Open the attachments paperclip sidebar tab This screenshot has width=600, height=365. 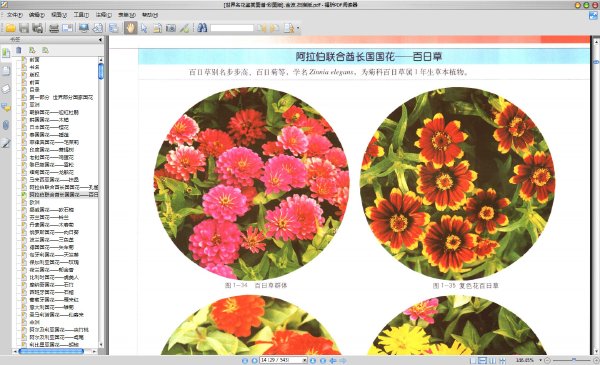(x=6, y=125)
